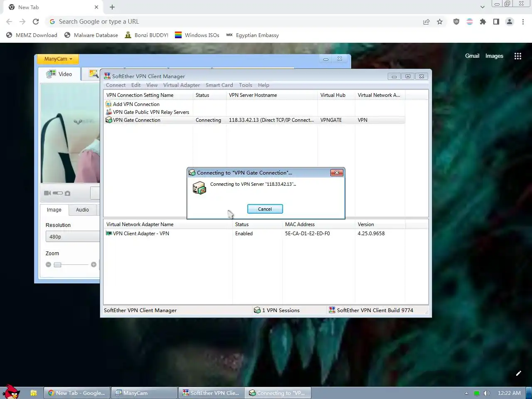Click the customize page pencil icon
This screenshot has height=399, width=532.
(519, 373)
